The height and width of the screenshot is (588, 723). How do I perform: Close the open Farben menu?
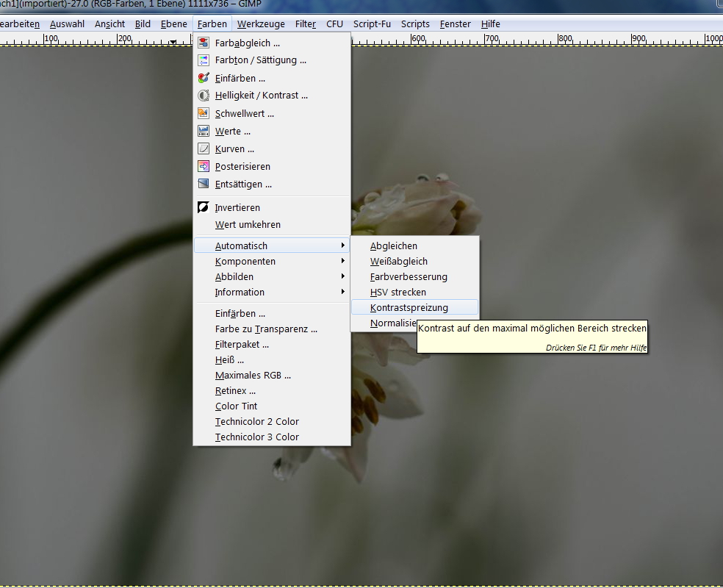coord(212,24)
